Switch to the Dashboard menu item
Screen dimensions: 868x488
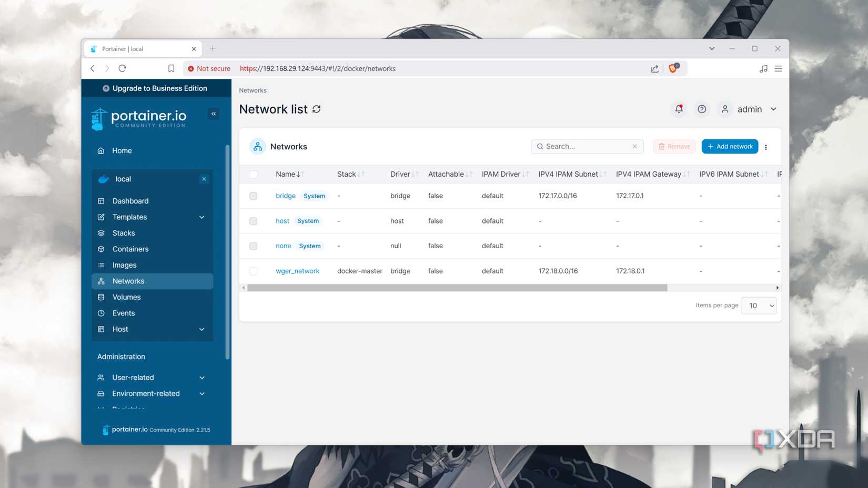pyautogui.click(x=130, y=201)
